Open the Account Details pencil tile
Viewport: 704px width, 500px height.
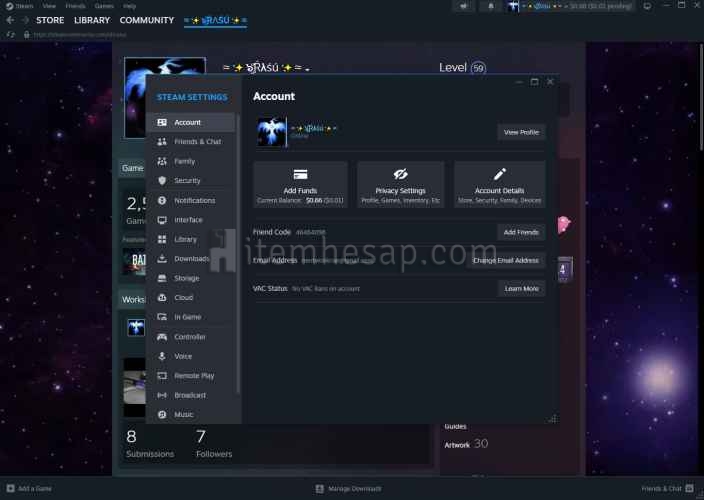(499, 184)
